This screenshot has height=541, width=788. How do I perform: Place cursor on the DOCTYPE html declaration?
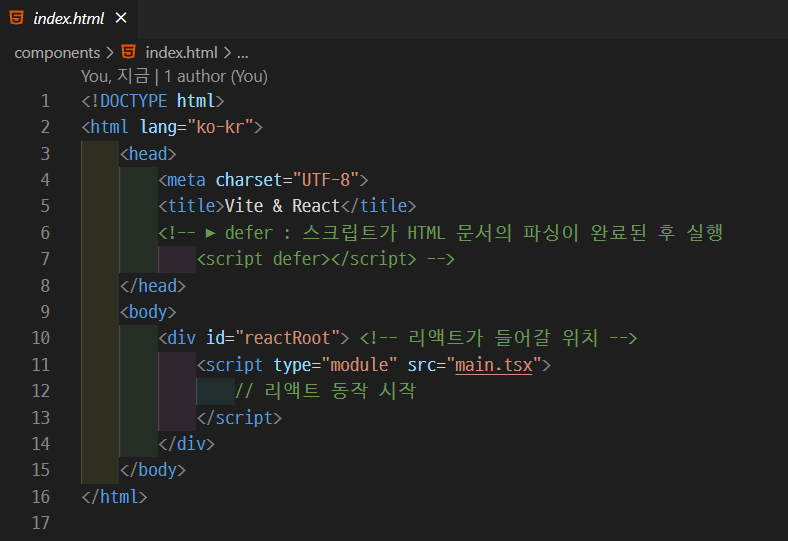point(153,101)
